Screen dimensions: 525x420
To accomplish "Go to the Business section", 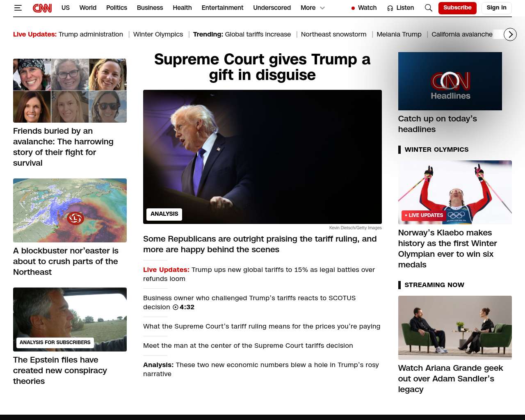I will (150, 8).
